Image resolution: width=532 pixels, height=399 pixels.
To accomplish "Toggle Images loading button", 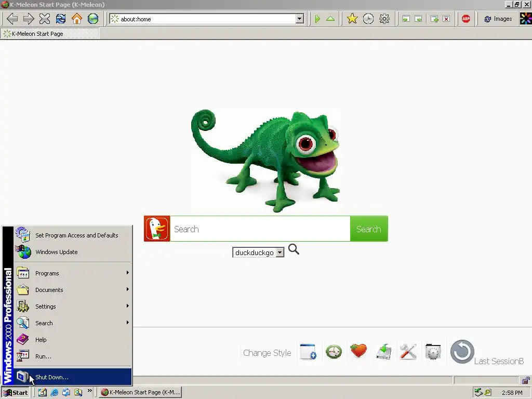I will [x=498, y=19].
